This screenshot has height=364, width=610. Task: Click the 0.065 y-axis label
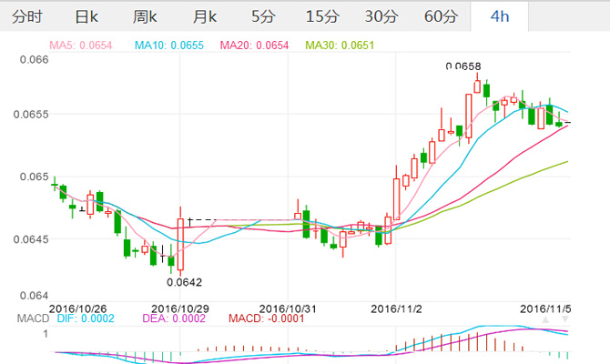(x=35, y=177)
